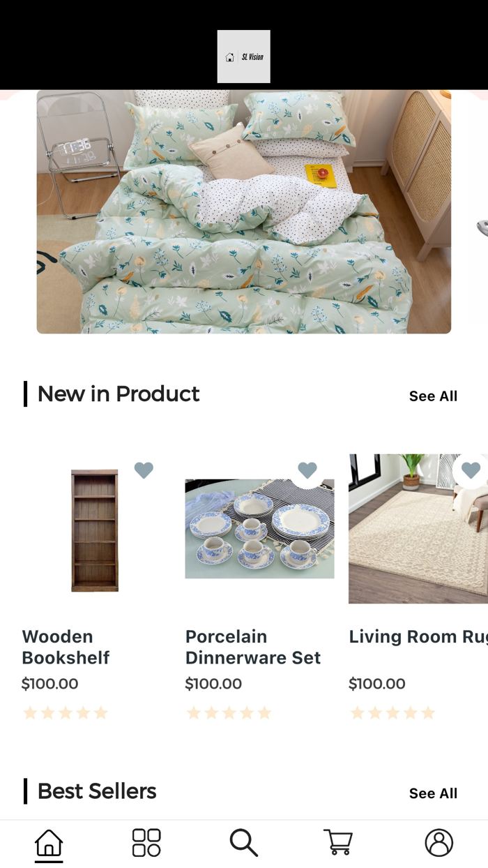The height and width of the screenshot is (868, 488).
Task: Open Living Room Rug product image
Action: click(x=418, y=529)
